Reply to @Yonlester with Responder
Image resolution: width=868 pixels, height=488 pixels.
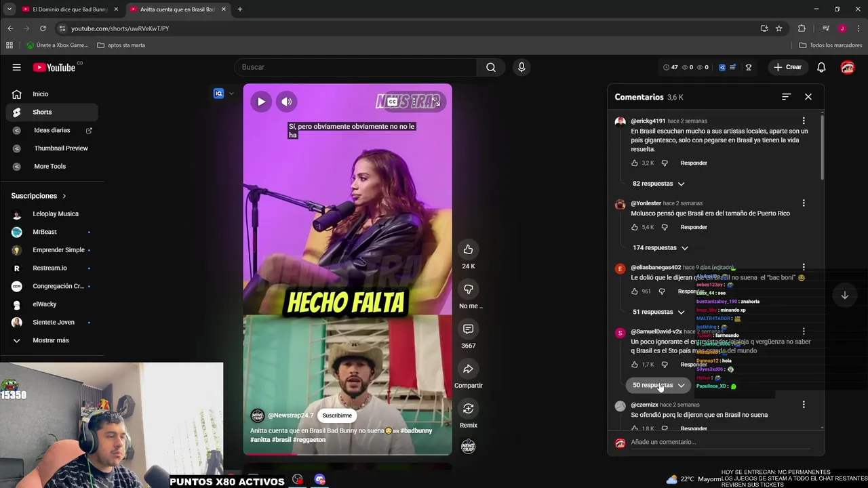[694, 227]
